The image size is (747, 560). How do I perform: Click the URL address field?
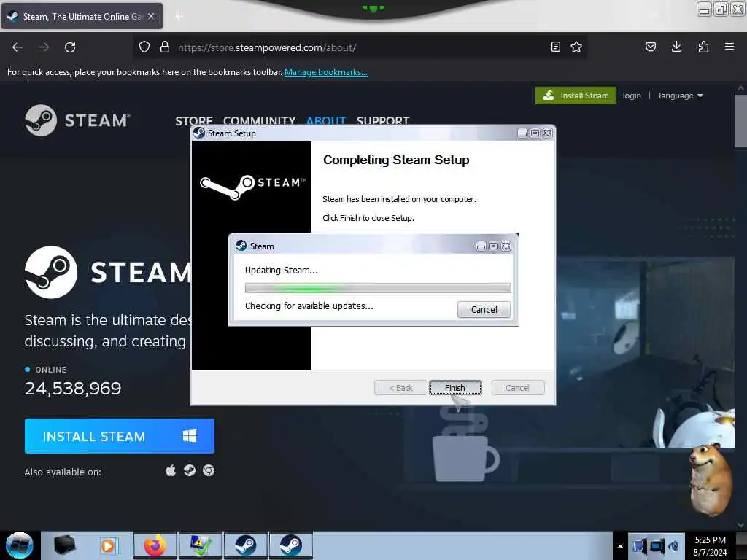[x=362, y=47]
